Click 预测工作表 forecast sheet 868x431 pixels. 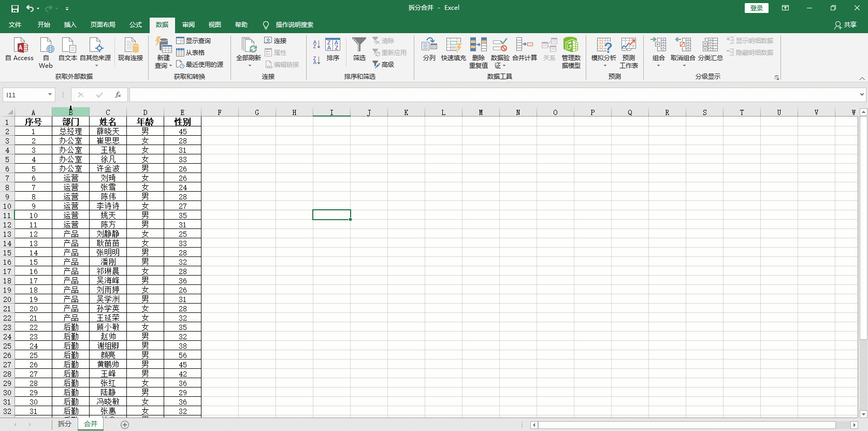[x=629, y=53]
